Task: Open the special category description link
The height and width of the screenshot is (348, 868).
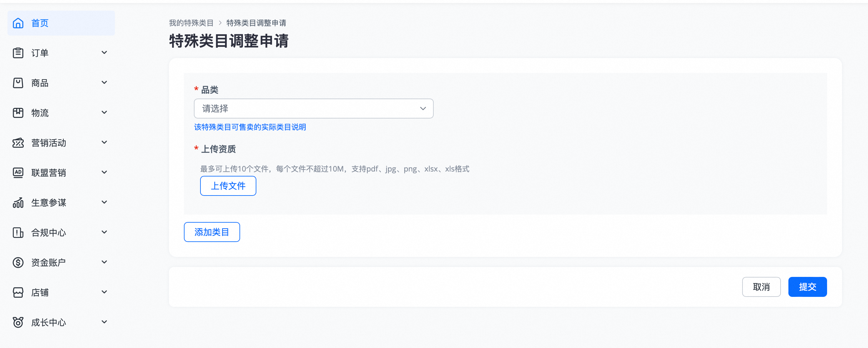Action: pos(250,127)
